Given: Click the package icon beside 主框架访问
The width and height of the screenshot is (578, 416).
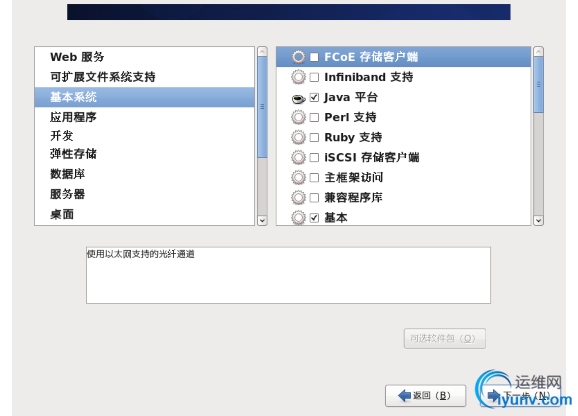Looking at the screenshot, I should point(298,178).
